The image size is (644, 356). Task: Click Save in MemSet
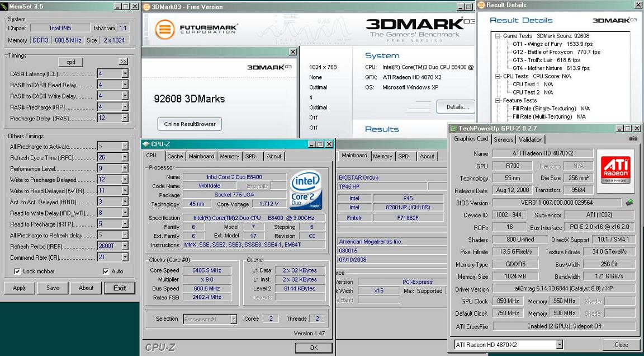pyautogui.click(x=53, y=288)
